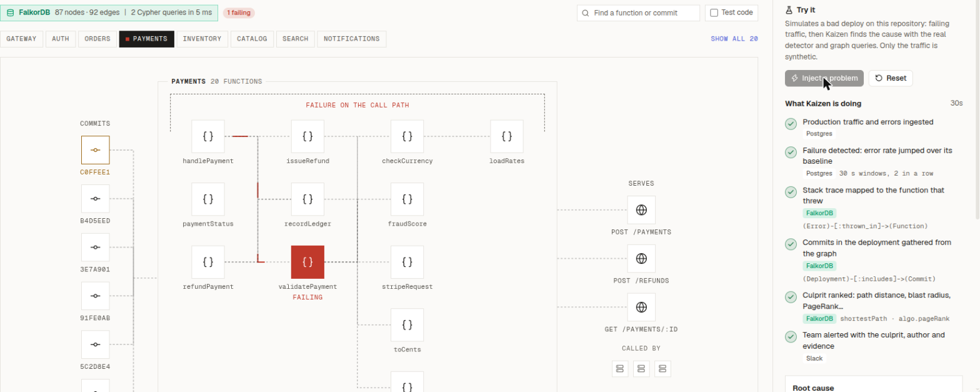Switch to the INVENTORY tab
The image size is (980, 392).
click(202, 39)
